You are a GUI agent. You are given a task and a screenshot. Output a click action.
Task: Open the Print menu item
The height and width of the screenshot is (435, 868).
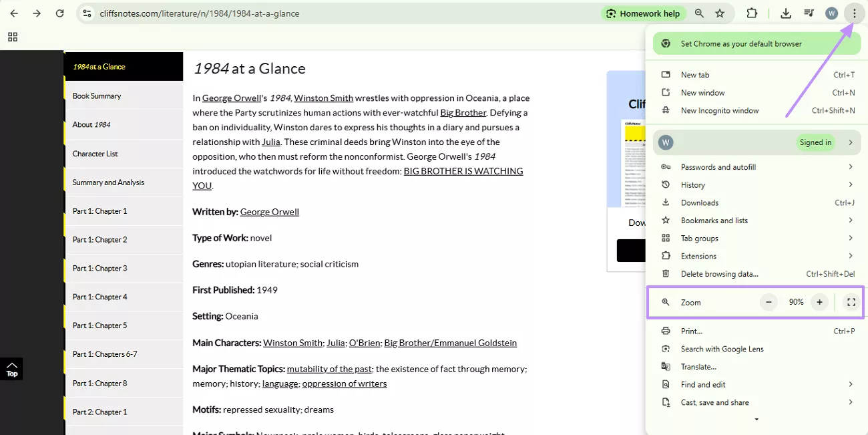click(691, 331)
